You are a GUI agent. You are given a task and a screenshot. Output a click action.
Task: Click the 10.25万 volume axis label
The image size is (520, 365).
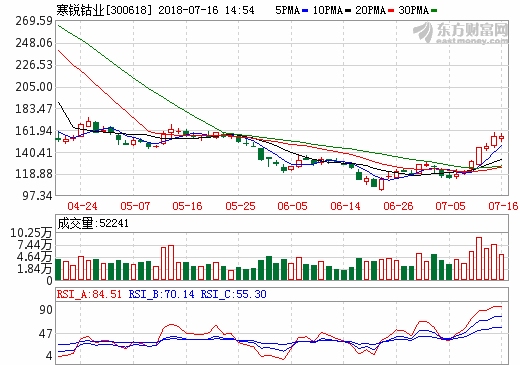(x=31, y=233)
